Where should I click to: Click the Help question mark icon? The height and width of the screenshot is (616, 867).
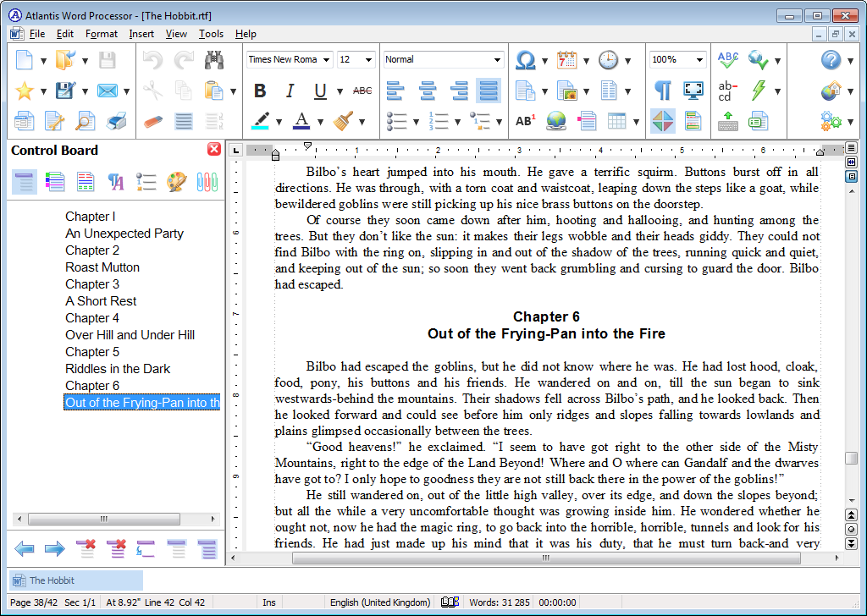pyautogui.click(x=831, y=60)
